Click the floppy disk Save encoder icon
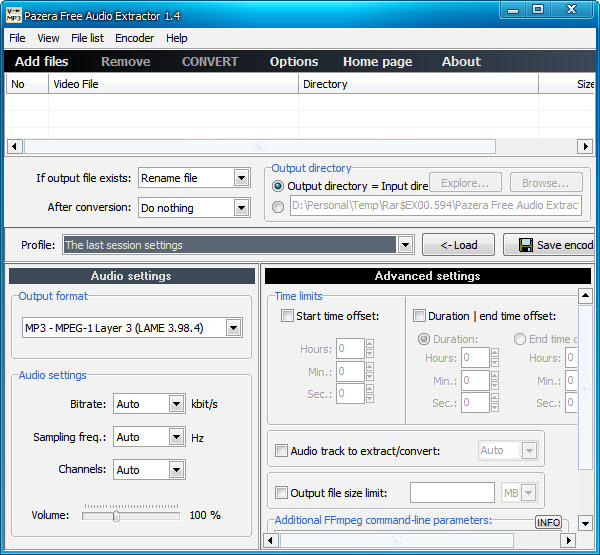The image size is (600, 555). click(526, 245)
